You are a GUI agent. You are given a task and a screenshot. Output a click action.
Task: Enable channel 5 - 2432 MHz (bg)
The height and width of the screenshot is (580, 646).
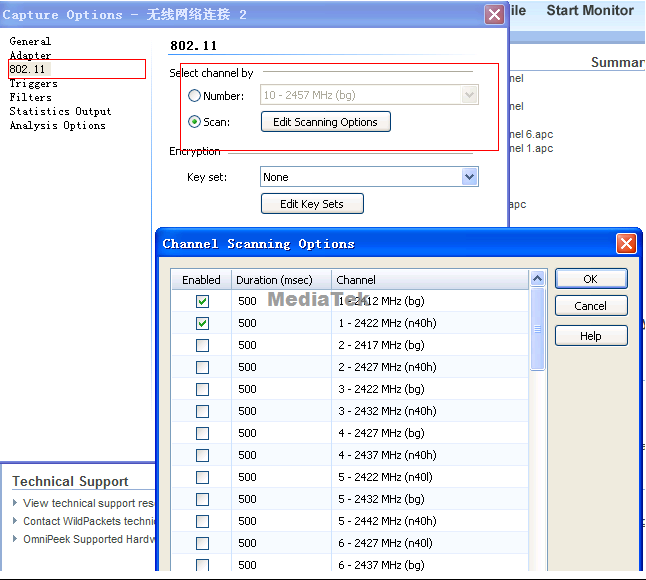point(202,499)
